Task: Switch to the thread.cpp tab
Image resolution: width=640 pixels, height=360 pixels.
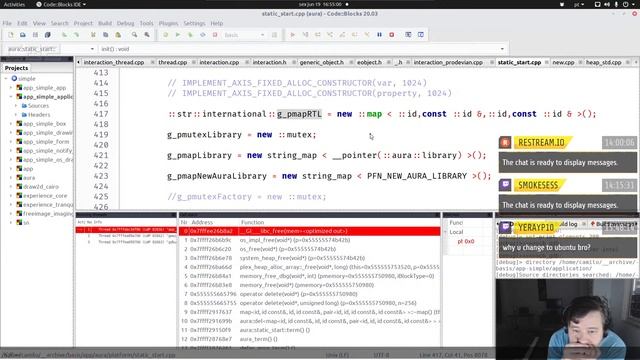Action: pyautogui.click(x=173, y=62)
